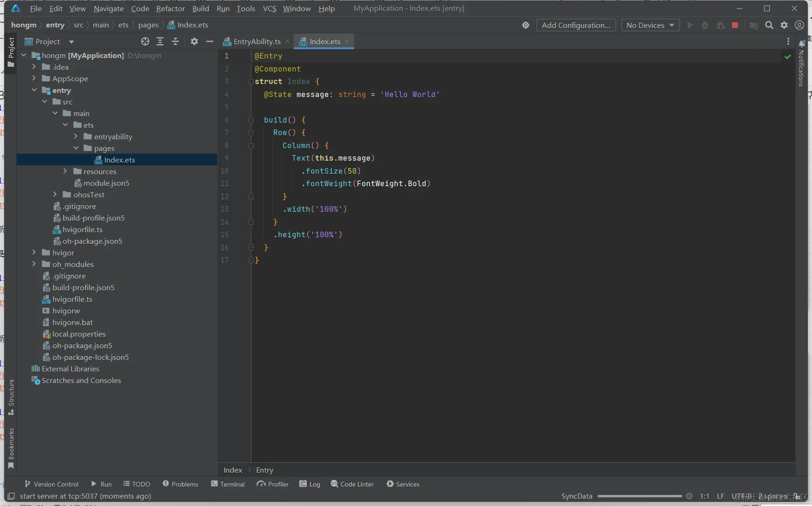Click the LF line separator status

pyautogui.click(x=720, y=496)
